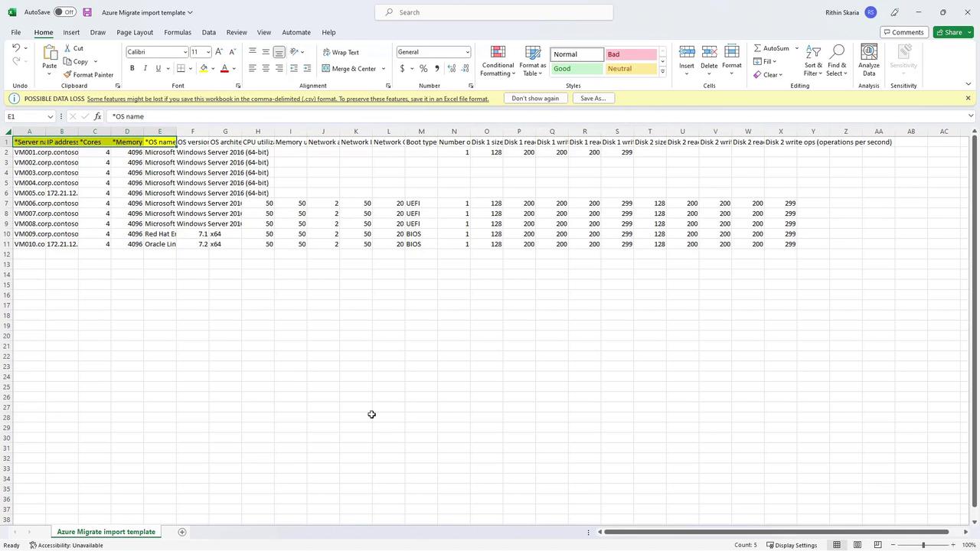Apply the Bad cell style
Screen dimensions: 980x551
tap(631, 54)
